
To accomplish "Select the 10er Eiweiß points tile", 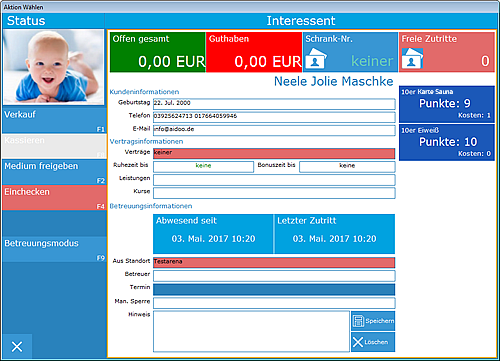I will pyautogui.click(x=447, y=143).
